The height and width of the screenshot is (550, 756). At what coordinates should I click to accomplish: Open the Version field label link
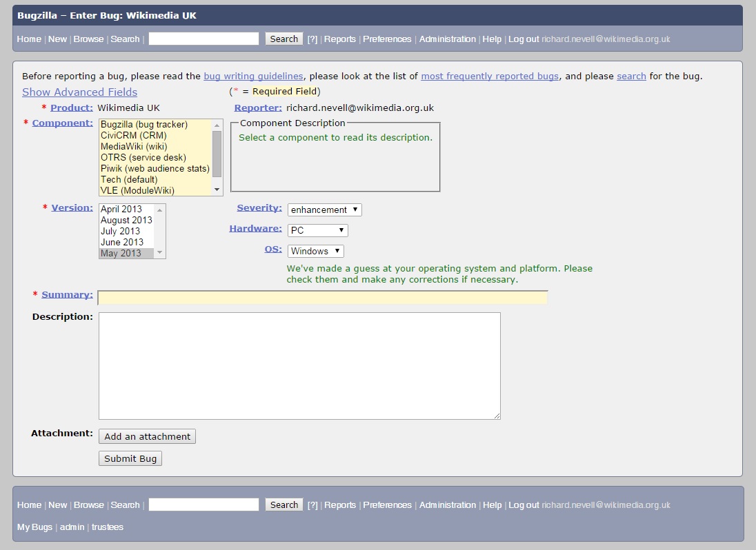tap(72, 207)
